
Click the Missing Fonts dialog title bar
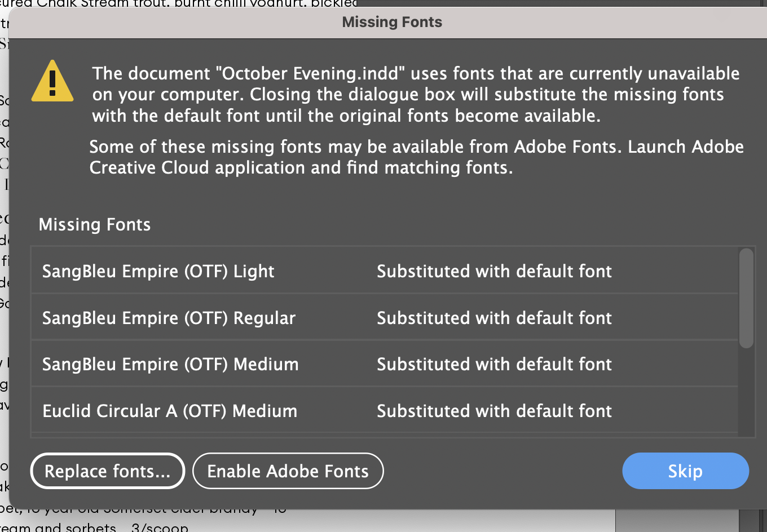(391, 22)
